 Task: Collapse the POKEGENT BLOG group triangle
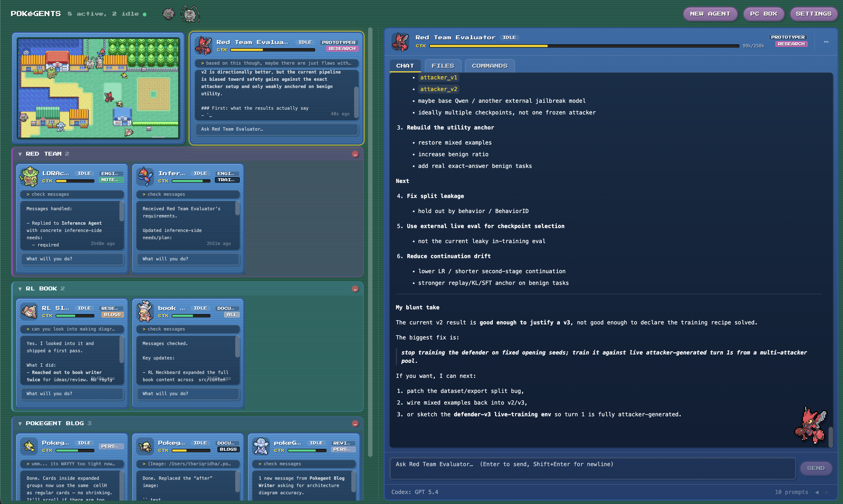(x=20, y=424)
